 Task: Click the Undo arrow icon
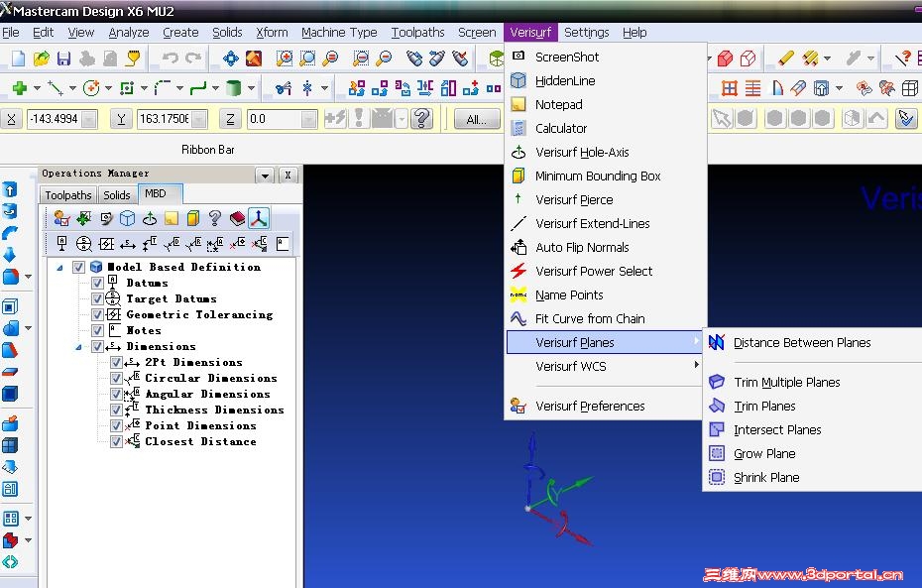171,58
